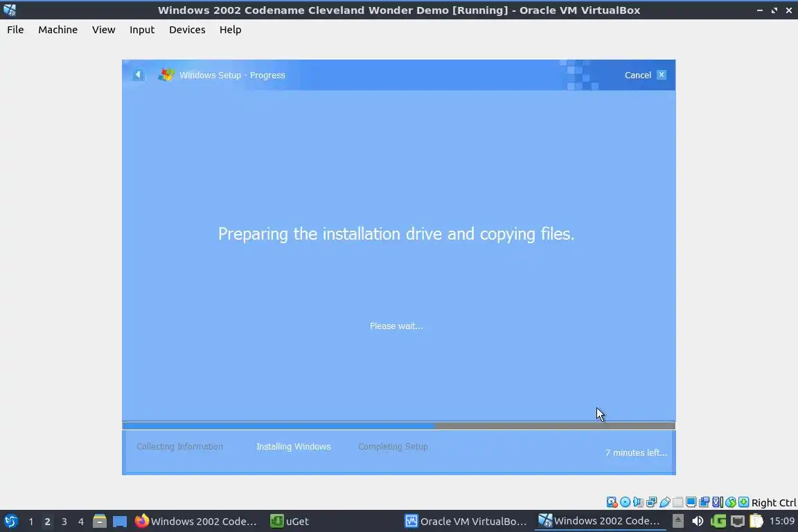
Task: Select the Completing Setup stage label
Action: (393, 447)
